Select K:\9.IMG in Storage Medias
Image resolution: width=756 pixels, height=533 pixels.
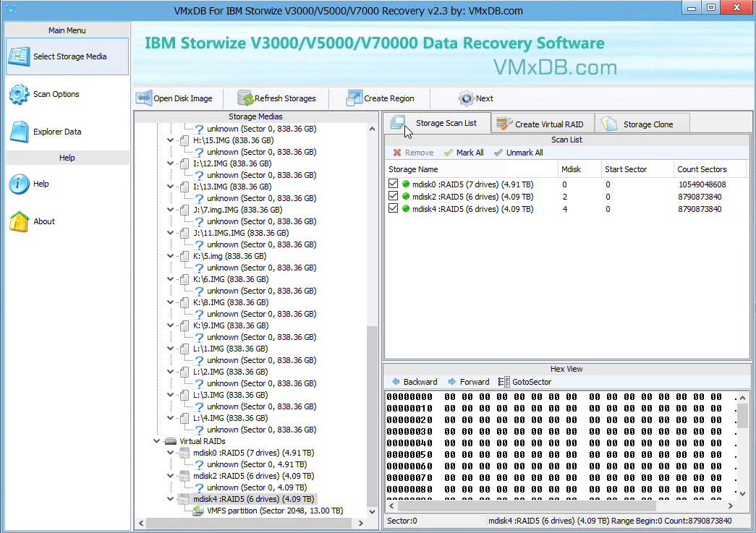[231, 325]
